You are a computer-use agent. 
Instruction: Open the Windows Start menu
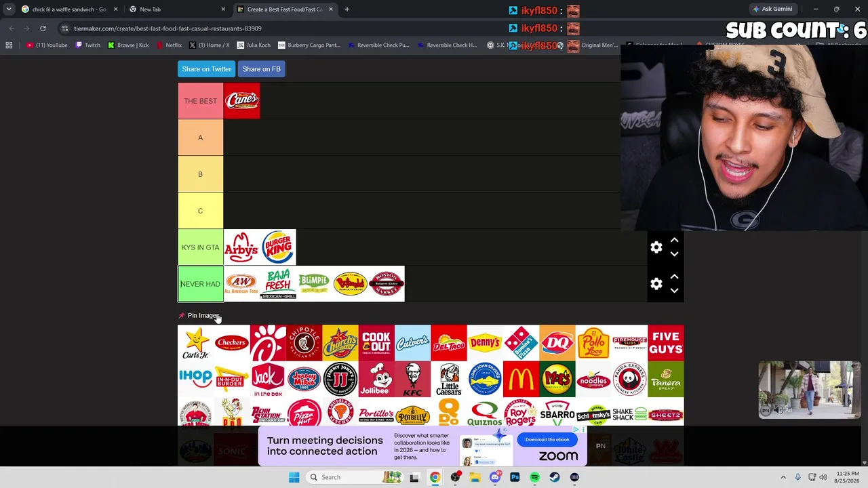(294, 477)
